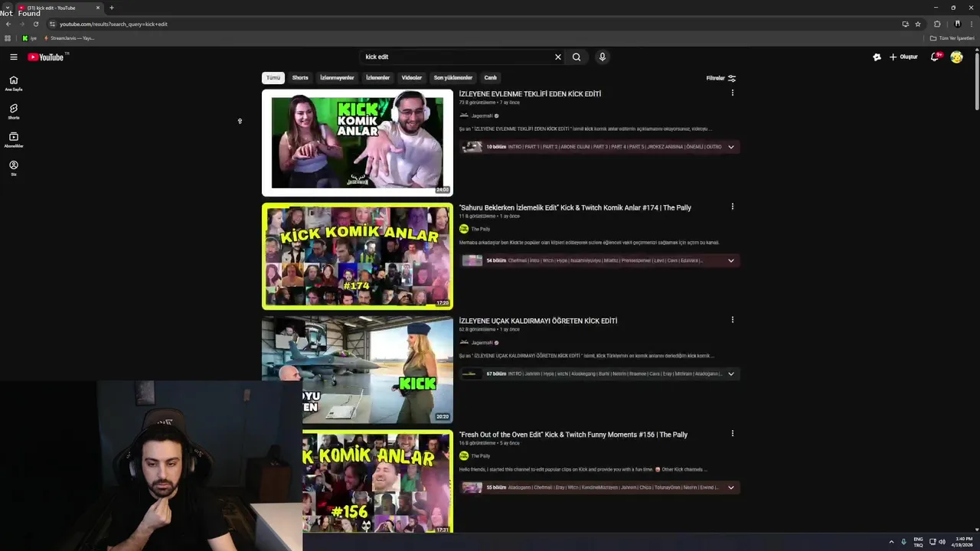
Task: Open the İZLEYENE EVLENME TEKLİFİ EDEN video title
Action: tap(530, 94)
